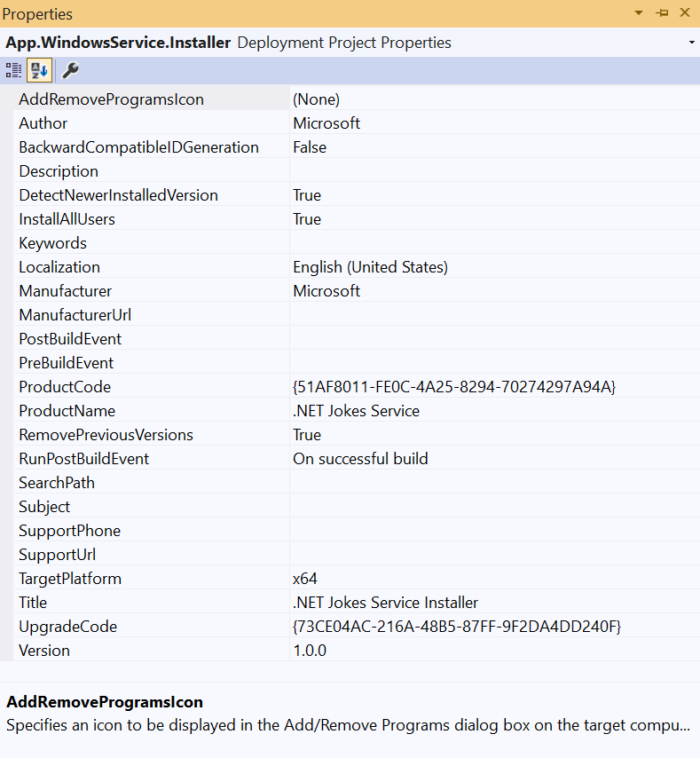Select the ProductName property
The image size is (700, 758).
pos(67,411)
